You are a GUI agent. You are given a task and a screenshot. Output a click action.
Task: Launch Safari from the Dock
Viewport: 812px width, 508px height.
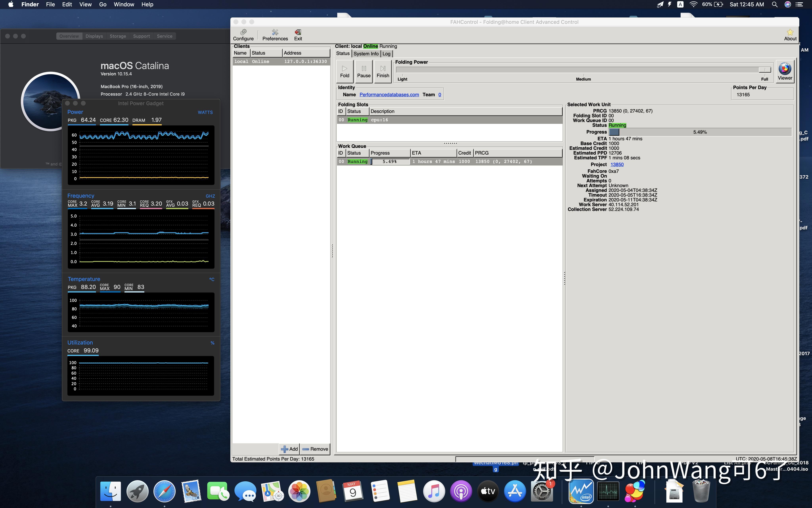click(164, 491)
